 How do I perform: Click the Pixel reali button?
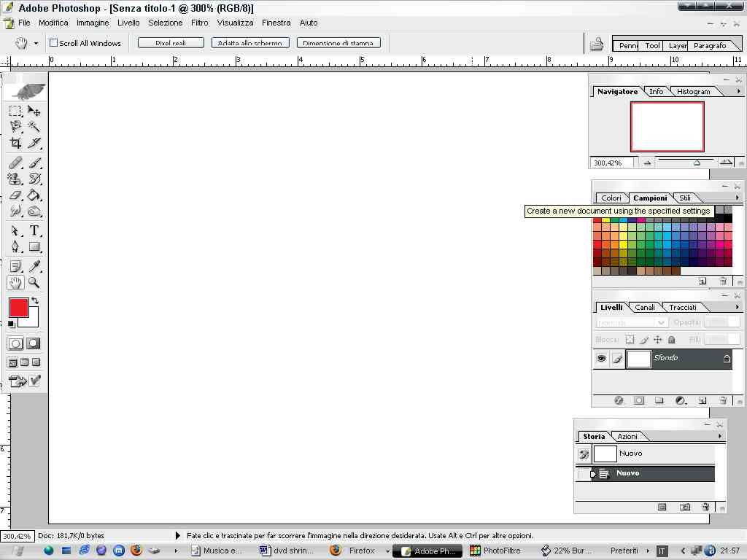(x=171, y=43)
